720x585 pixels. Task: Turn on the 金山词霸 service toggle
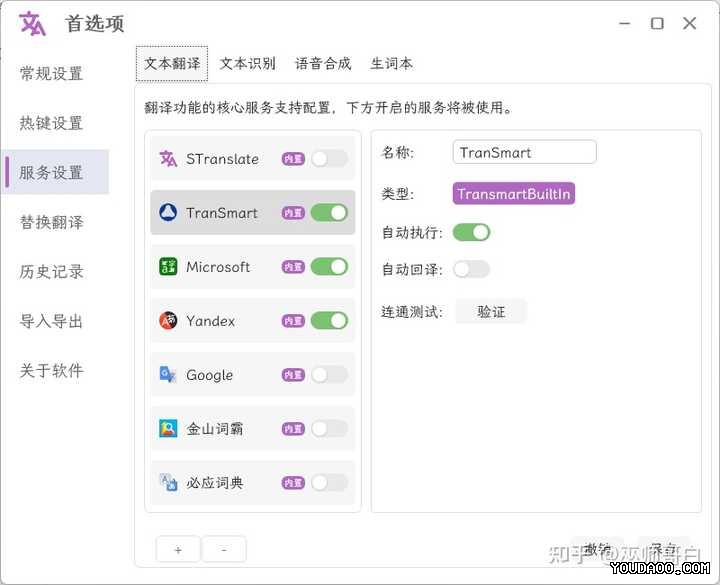(329, 428)
